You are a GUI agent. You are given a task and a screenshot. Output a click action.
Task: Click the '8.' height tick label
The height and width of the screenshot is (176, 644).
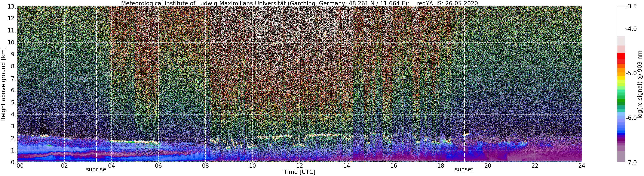click(x=14, y=66)
